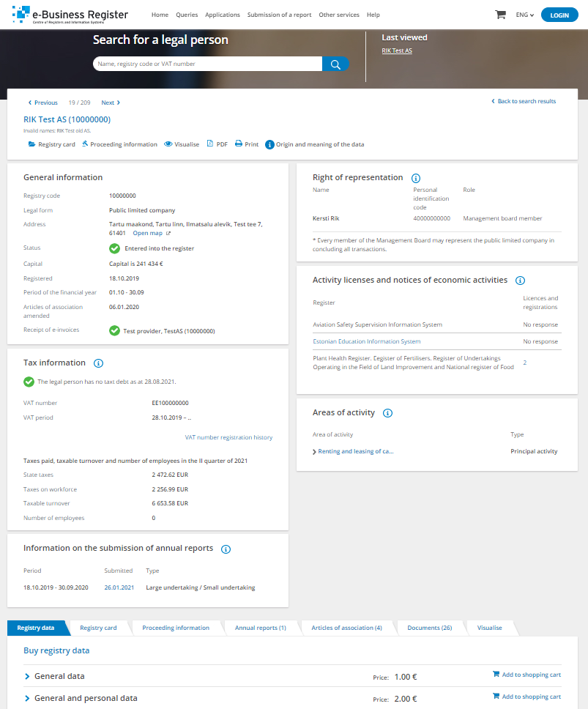Open the Help menu

[x=373, y=15]
